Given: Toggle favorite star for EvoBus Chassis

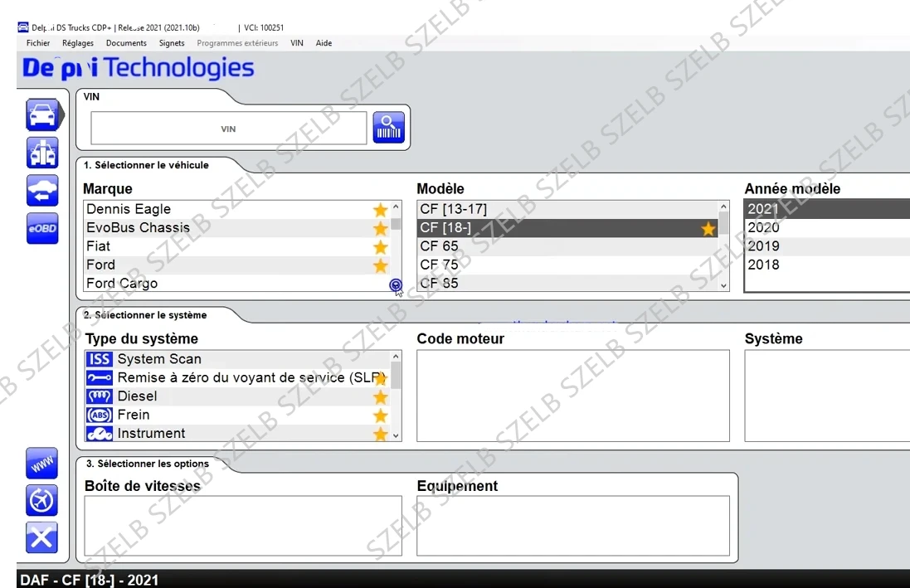Looking at the screenshot, I should click(380, 228).
